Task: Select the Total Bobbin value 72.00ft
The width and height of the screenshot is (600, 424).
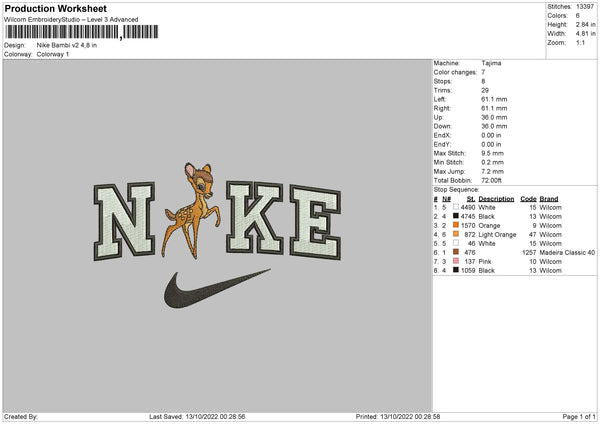Action: (491, 180)
